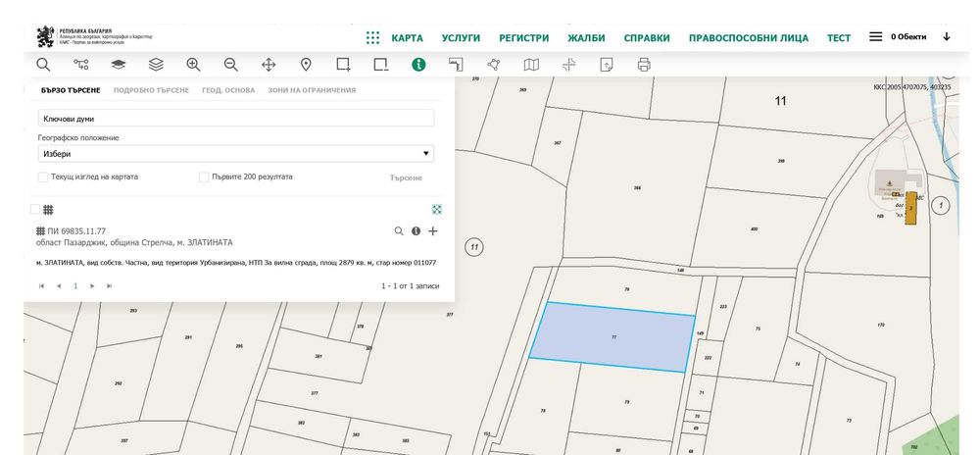
Task: Click the location pin marker tool
Action: [306, 65]
